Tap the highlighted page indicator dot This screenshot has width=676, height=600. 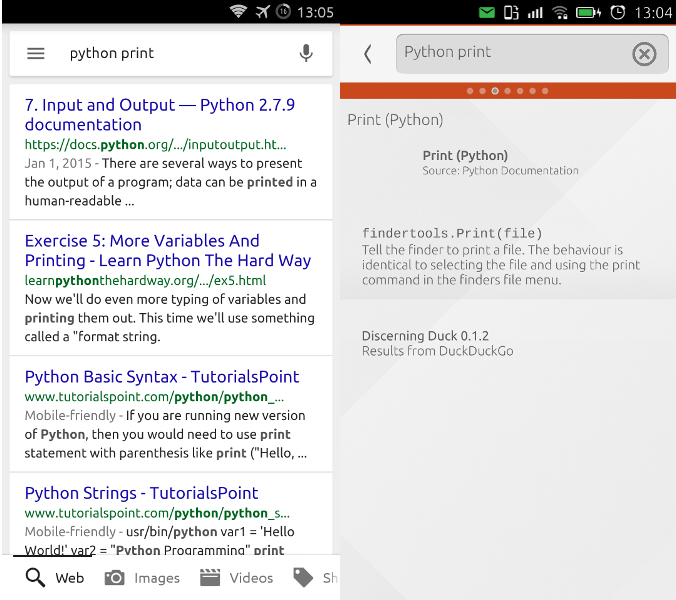click(495, 91)
